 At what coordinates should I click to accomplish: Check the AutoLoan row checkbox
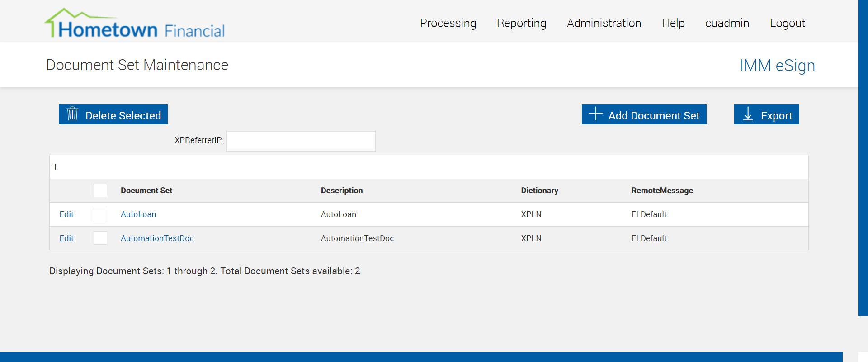point(100,214)
